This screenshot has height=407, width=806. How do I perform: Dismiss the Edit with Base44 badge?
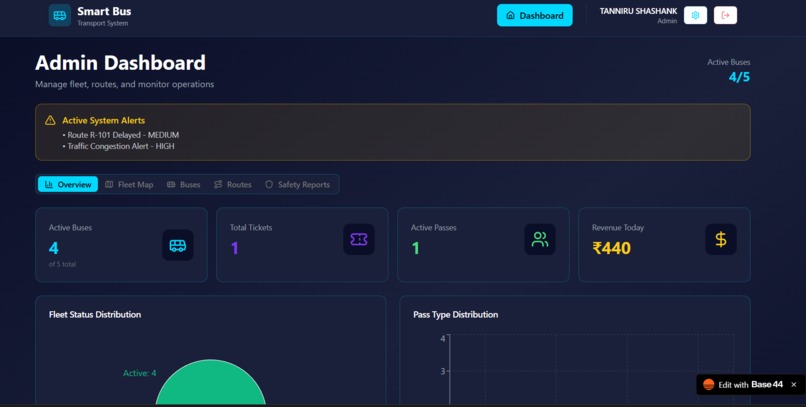(x=794, y=384)
